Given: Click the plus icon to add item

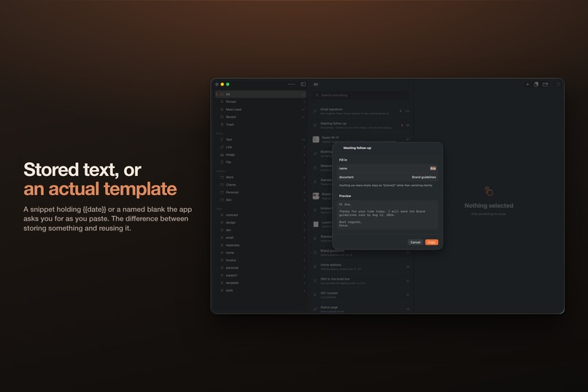Looking at the screenshot, I should click(x=527, y=85).
